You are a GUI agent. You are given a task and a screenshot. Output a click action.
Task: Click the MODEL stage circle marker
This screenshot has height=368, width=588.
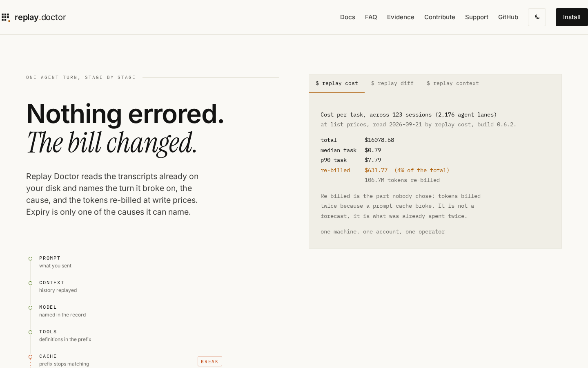30,307
